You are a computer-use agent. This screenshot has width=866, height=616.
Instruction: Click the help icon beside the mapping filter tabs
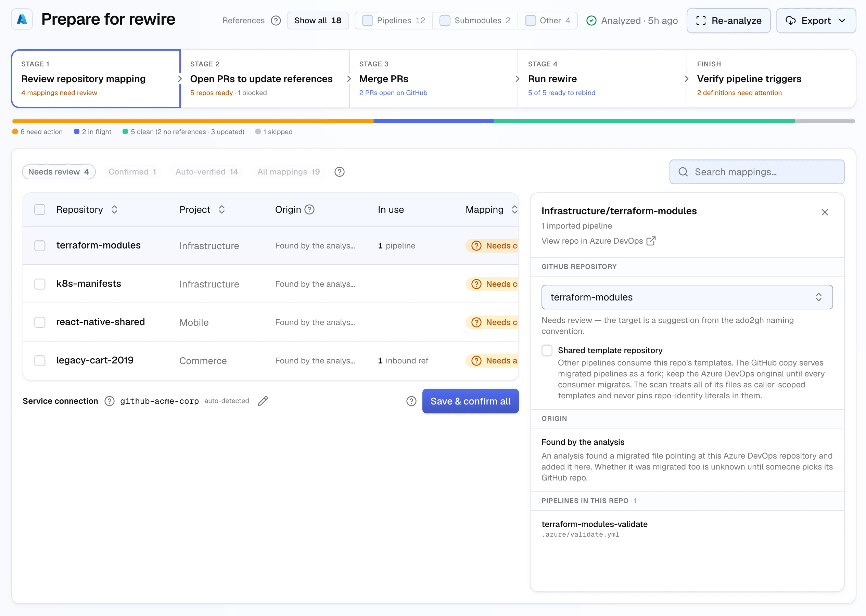click(x=340, y=172)
